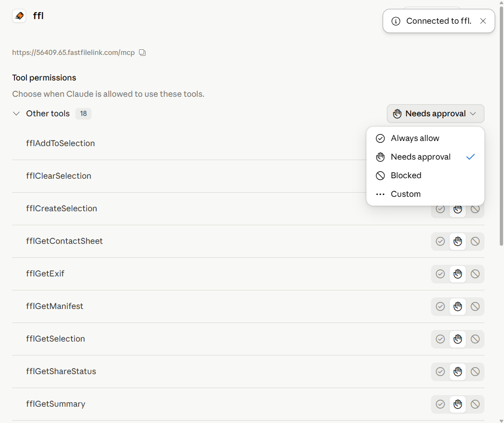504x423 pixels.
Task: Block the fflGetContactSheet tool
Action: (x=475, y=241)
